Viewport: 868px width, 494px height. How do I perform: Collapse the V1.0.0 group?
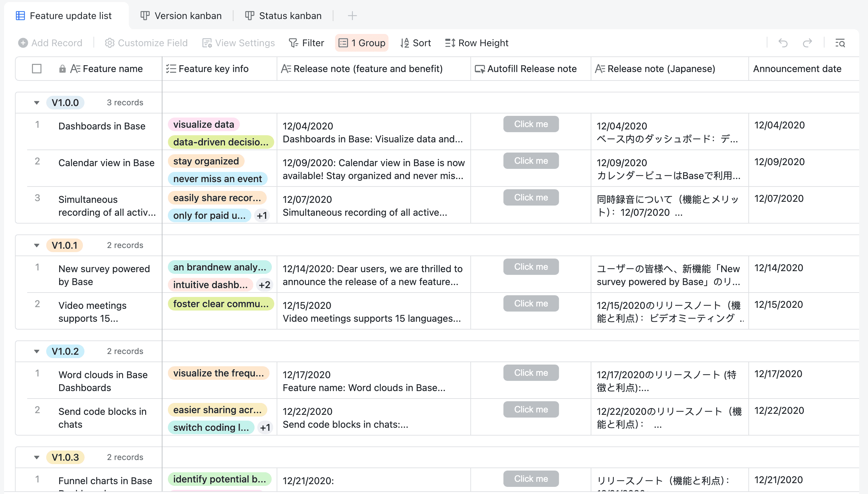click(37, 103)
